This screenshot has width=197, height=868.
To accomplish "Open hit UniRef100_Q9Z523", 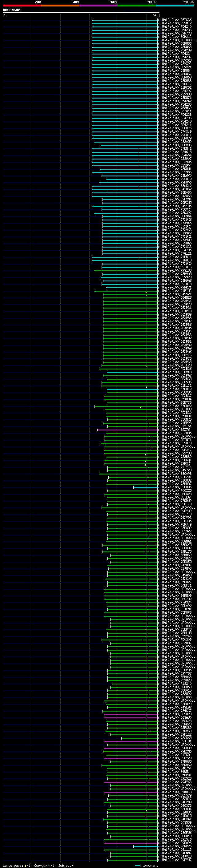I will [177, 778].
